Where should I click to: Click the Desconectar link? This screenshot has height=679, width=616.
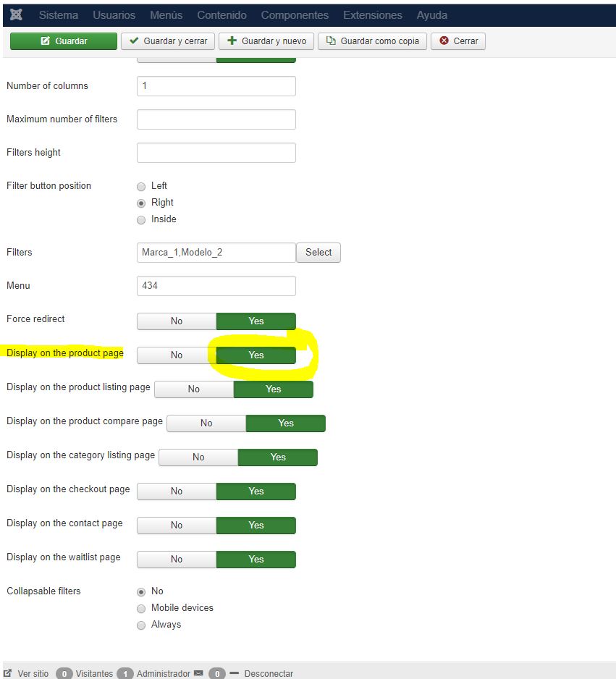[269, 673]
